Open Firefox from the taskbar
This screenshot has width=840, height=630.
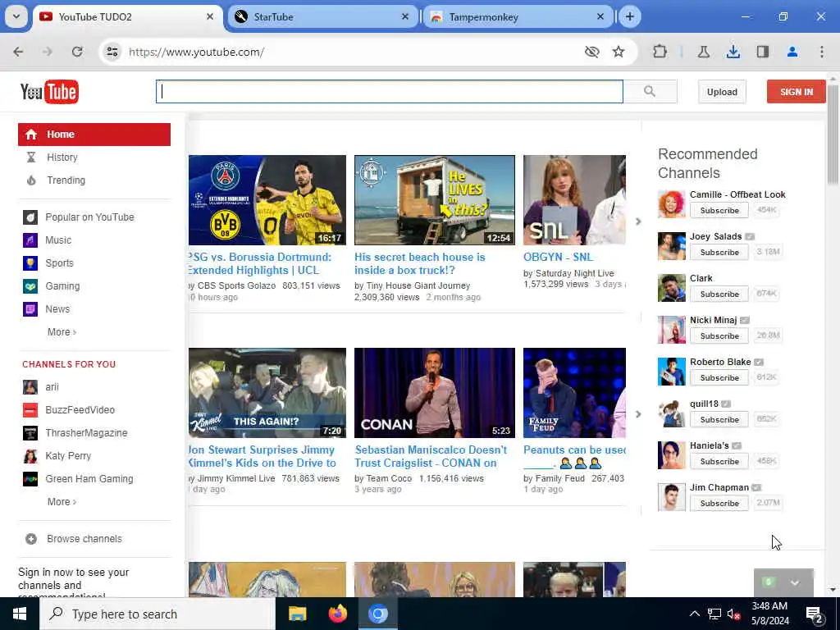(337, 614)
